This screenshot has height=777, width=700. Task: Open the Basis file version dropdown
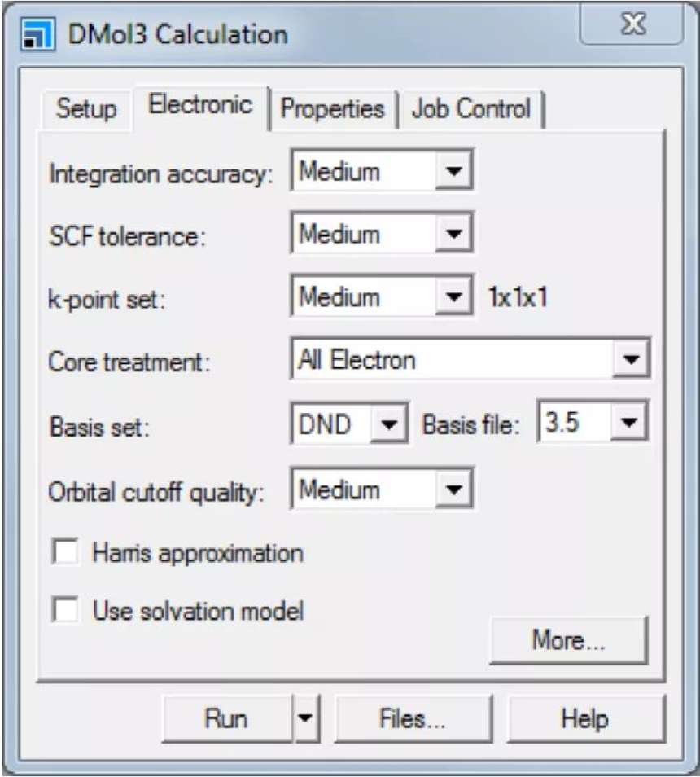[x=630, y=424]
